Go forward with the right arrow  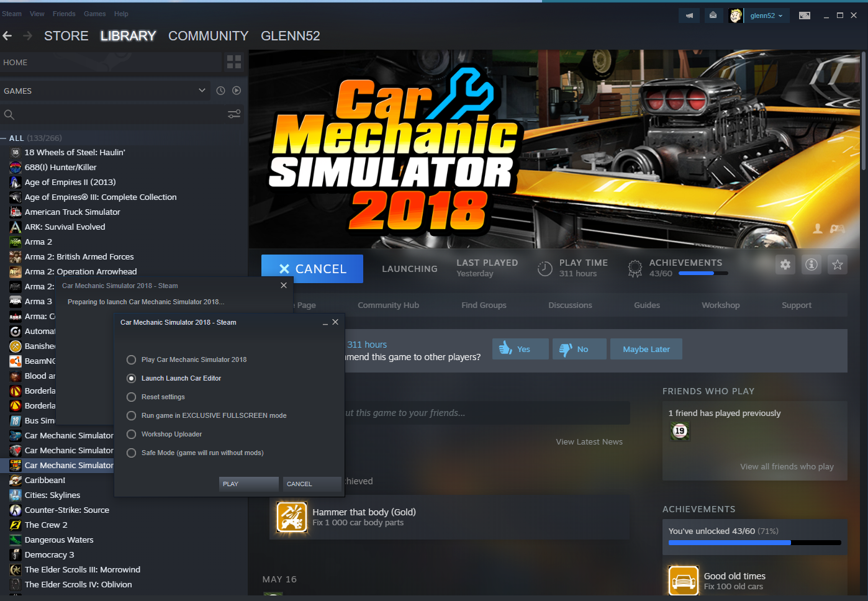click(x=27, y=36)
